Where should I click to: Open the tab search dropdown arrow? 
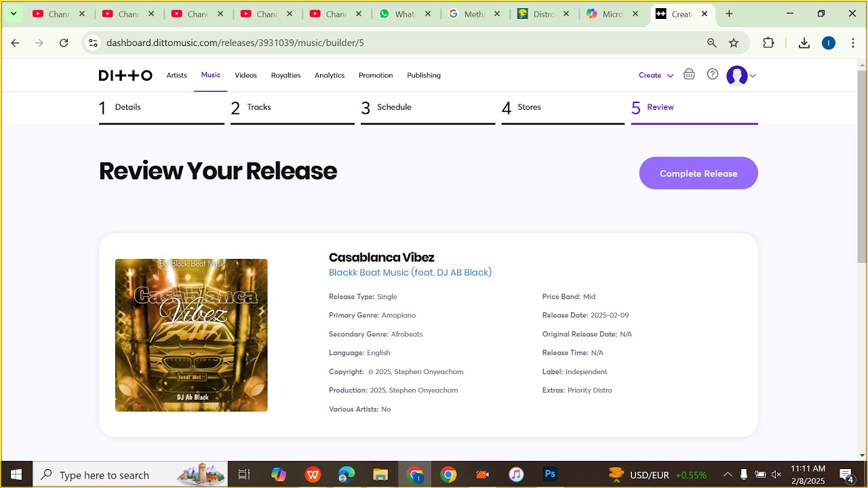[13, 14]
